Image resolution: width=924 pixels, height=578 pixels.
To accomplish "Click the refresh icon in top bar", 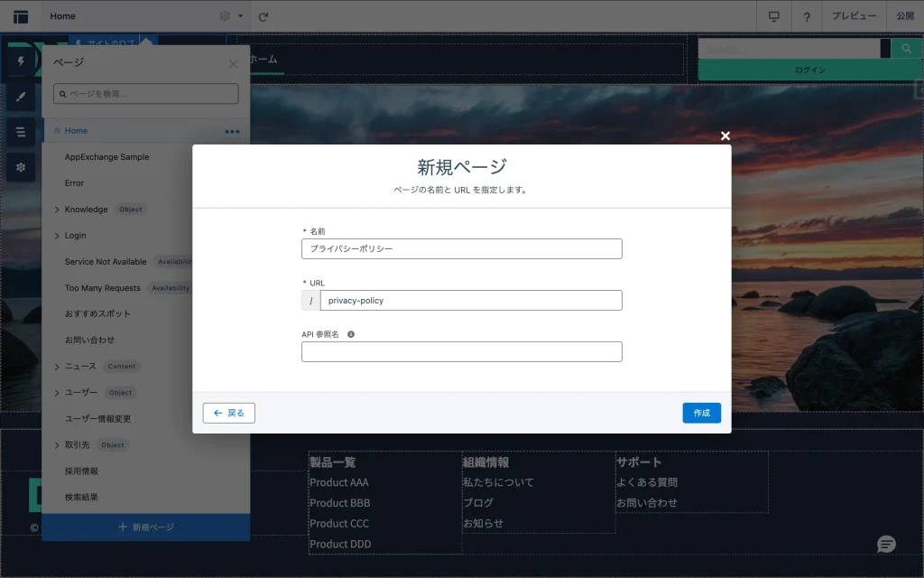I will pyautogui.click(x=263, y=16).
